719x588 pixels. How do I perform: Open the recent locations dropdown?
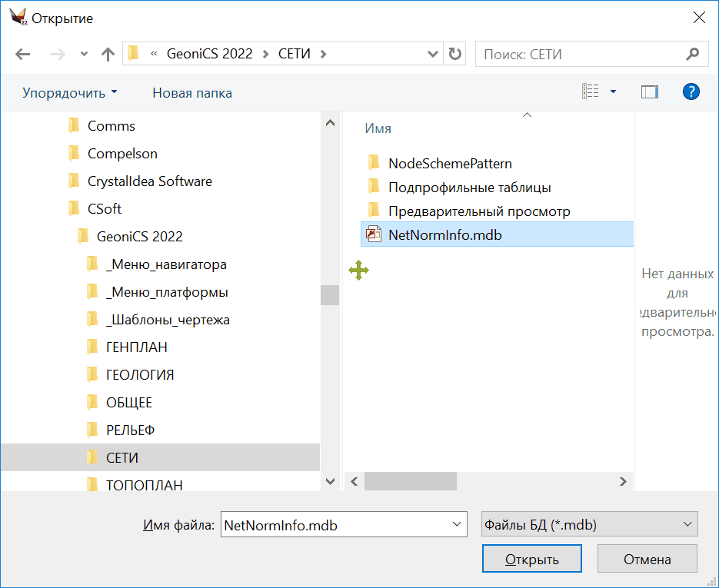[x=84, y=55]
